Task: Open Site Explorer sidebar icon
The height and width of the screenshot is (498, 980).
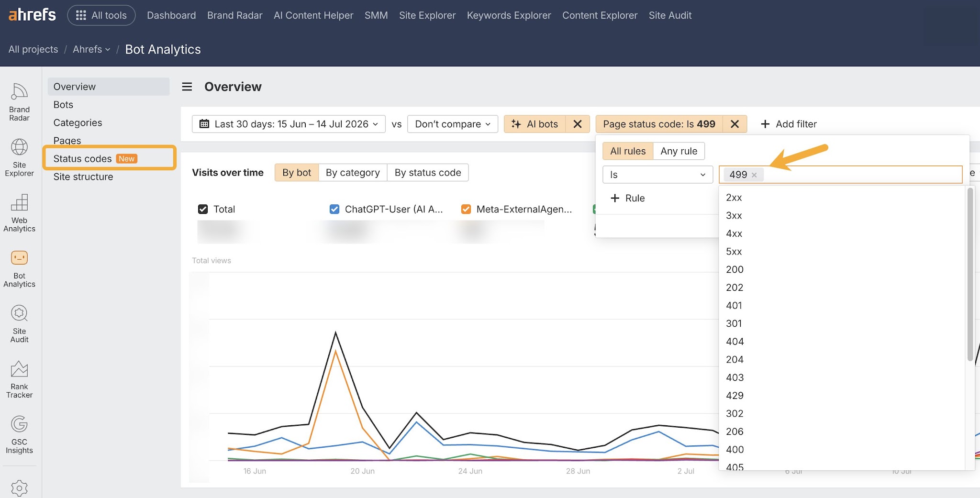Action: 19,157
